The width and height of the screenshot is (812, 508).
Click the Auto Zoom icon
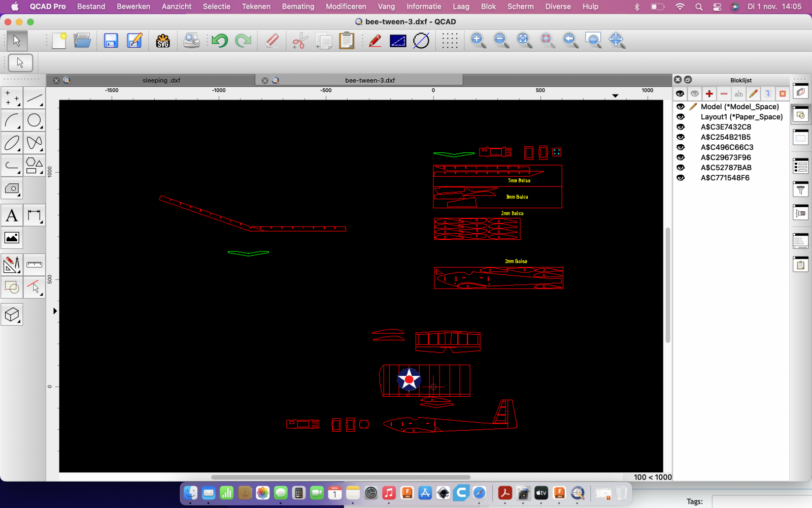[524, 41]
